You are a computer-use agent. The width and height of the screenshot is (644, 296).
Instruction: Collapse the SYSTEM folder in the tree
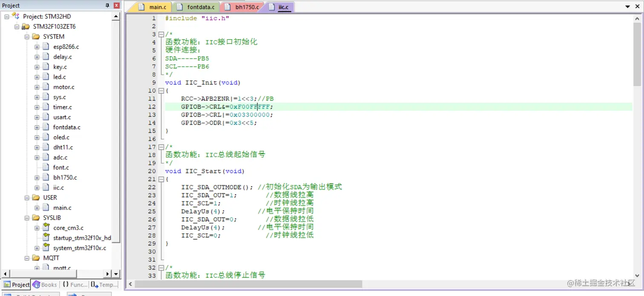click(27, 37)
